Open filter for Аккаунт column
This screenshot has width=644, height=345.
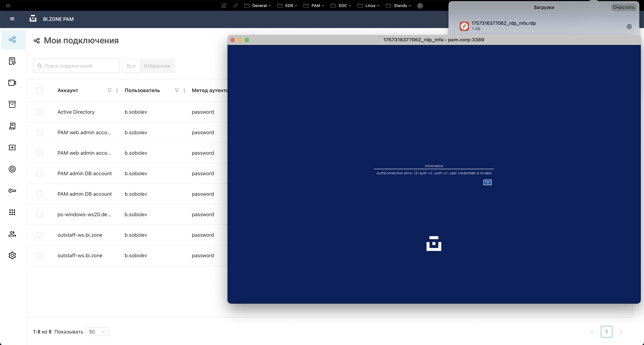coord(109,90)
